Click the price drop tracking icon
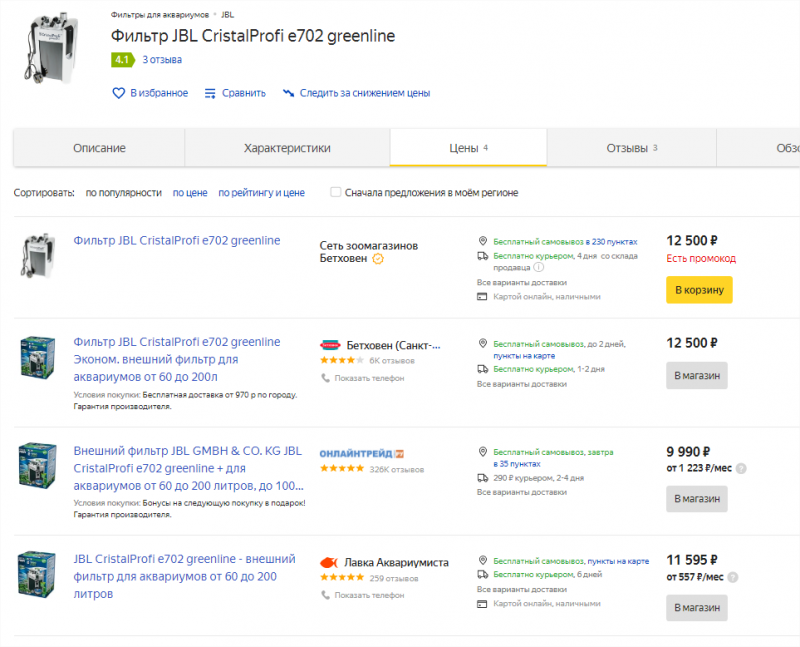800x647 pixels. click(x=288, y=93)
